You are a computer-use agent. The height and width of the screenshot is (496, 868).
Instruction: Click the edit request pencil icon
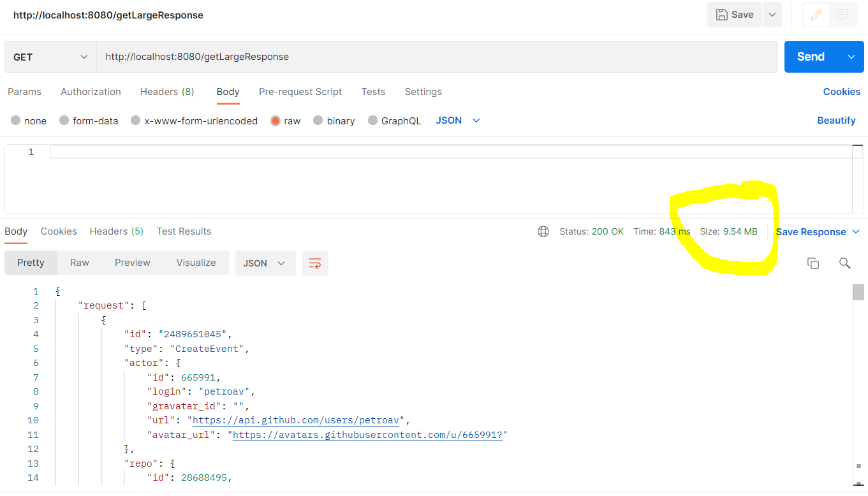(x=816, y=15)
